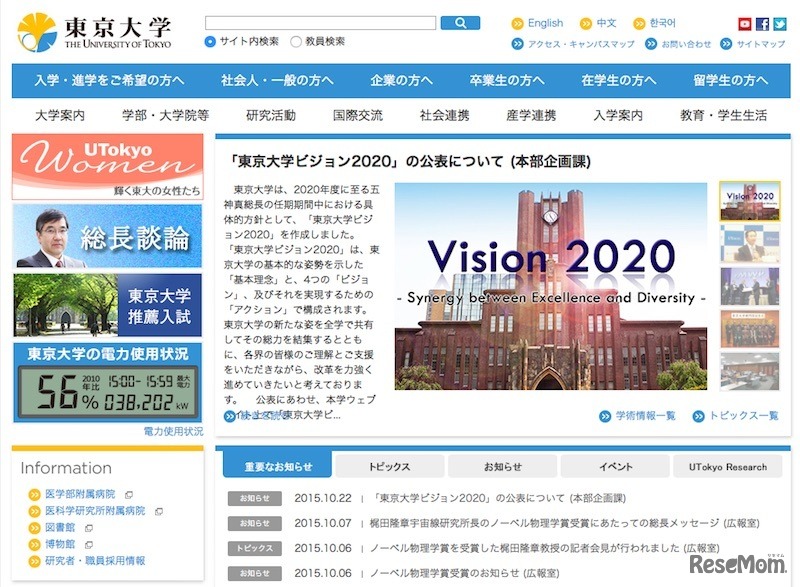Click the blue magnifier search button
Viewport: 800px width, 587px height.
click(460, 23)
